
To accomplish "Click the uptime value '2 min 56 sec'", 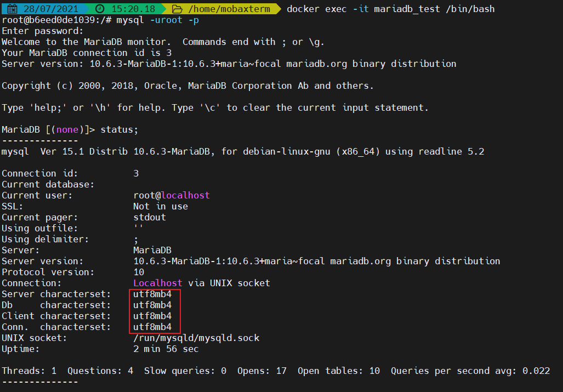I will [166, 349].
